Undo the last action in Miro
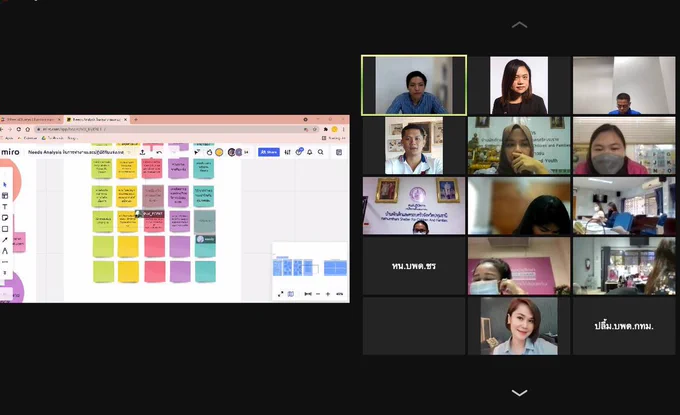 [159, 152]
